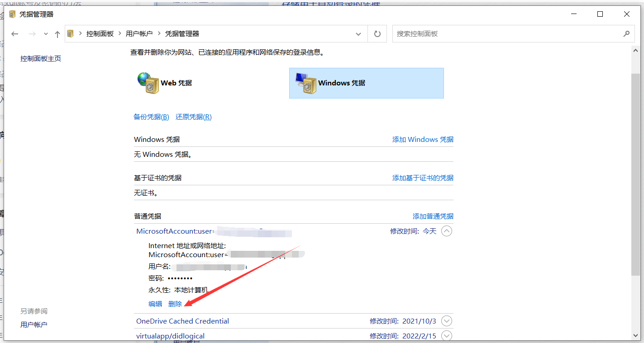Click 控制面板 in the breadcrumb path
This screenshot has height=343, width=644.
(100, 33)
